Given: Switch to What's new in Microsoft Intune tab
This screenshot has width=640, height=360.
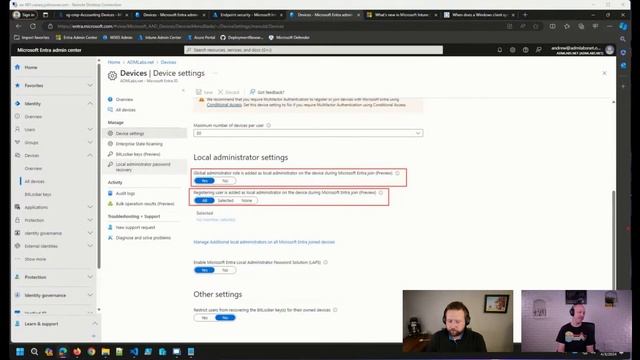Looking at the screenshot, I should 402,15.
